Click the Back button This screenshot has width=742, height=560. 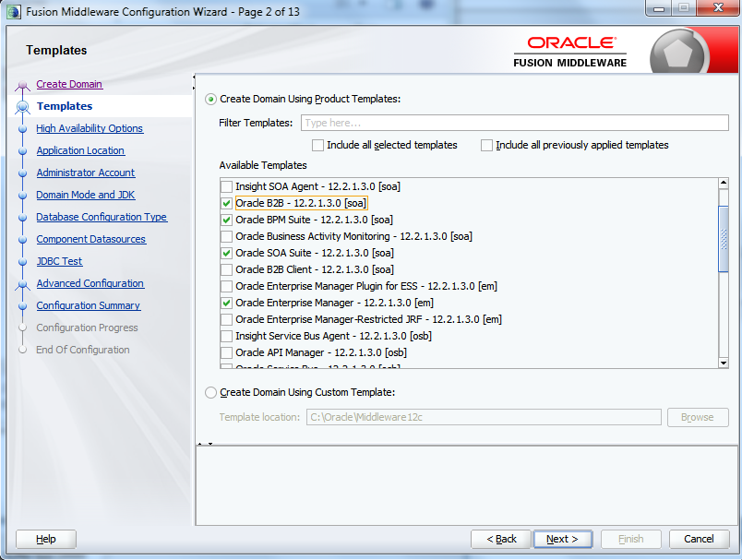tap(500, 539)
